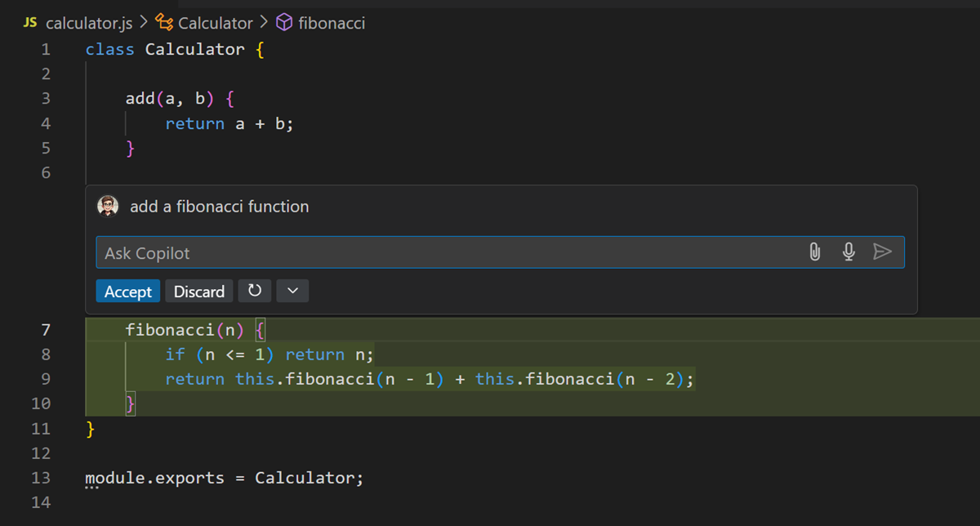Click the prompt text add a fibonacci function
The image size is (980, 526).
[x=219, y=206]
